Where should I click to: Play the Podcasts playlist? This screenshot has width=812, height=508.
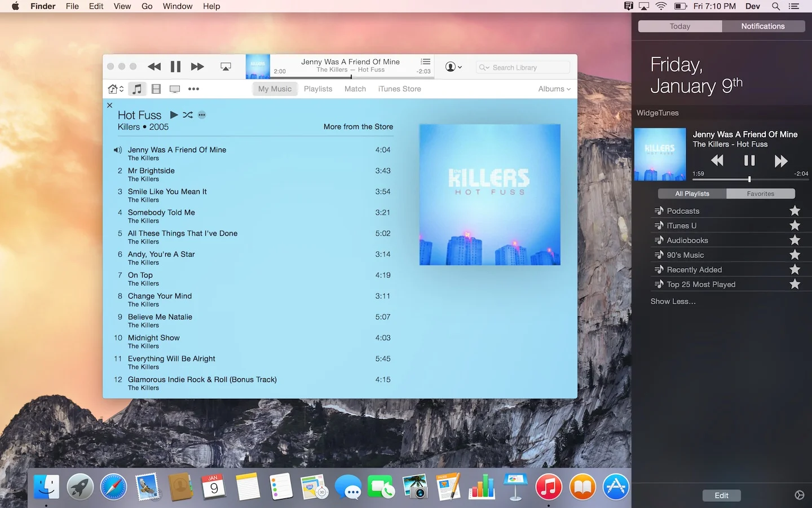pyautogui.click(x=683, y=211)
